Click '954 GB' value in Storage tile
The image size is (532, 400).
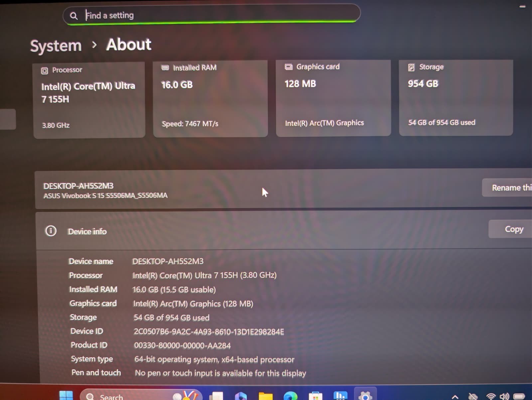[423, 83]
